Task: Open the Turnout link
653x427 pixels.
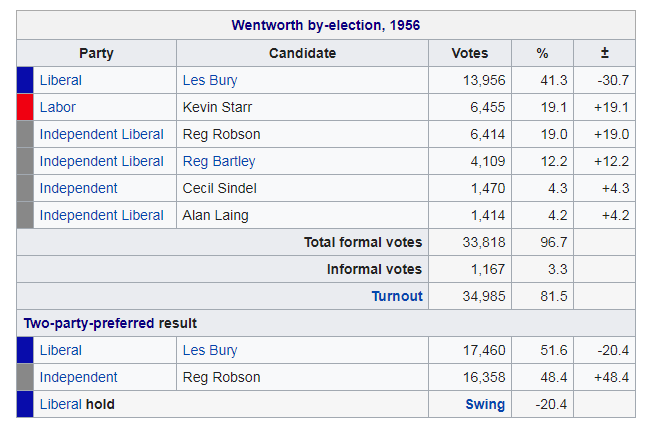Action: (x=397, y=296)
